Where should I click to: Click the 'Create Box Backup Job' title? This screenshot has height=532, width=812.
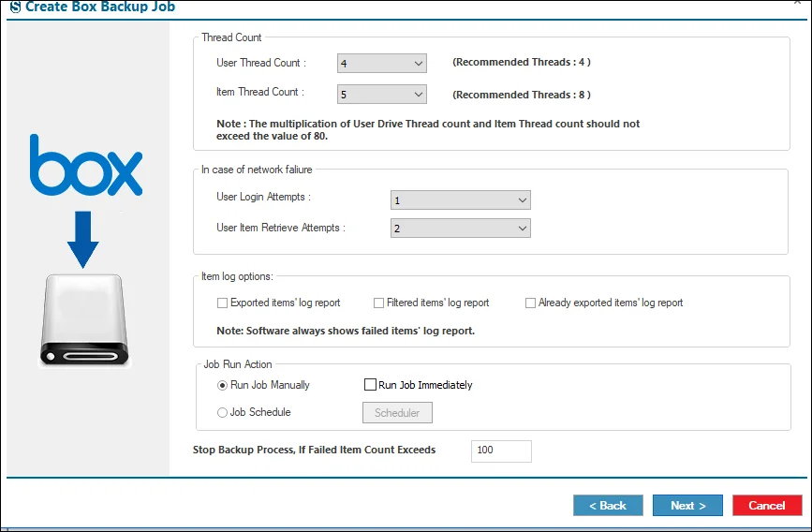tap(100, 7)
